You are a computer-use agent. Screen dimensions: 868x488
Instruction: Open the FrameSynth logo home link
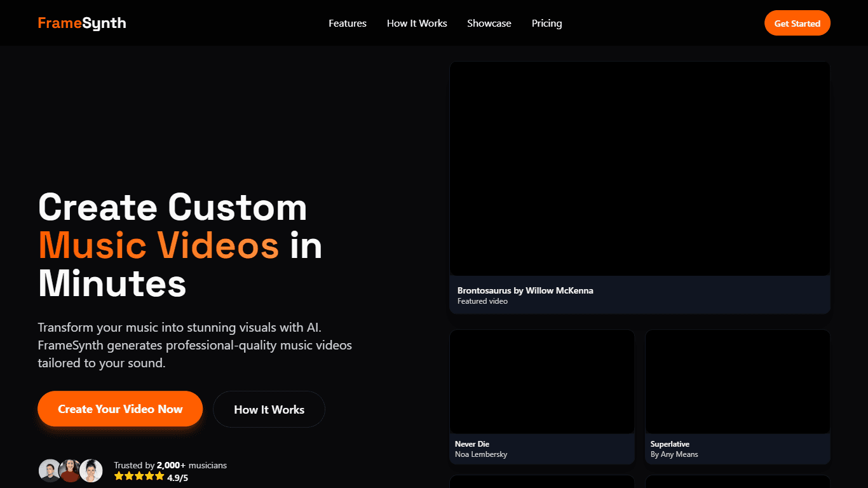click(x=82, y=23)
